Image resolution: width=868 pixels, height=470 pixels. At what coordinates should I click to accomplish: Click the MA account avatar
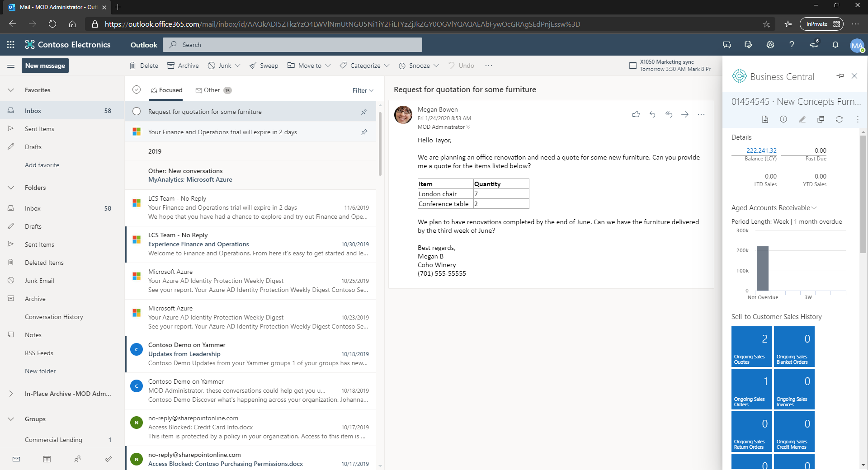pos(857,45)
